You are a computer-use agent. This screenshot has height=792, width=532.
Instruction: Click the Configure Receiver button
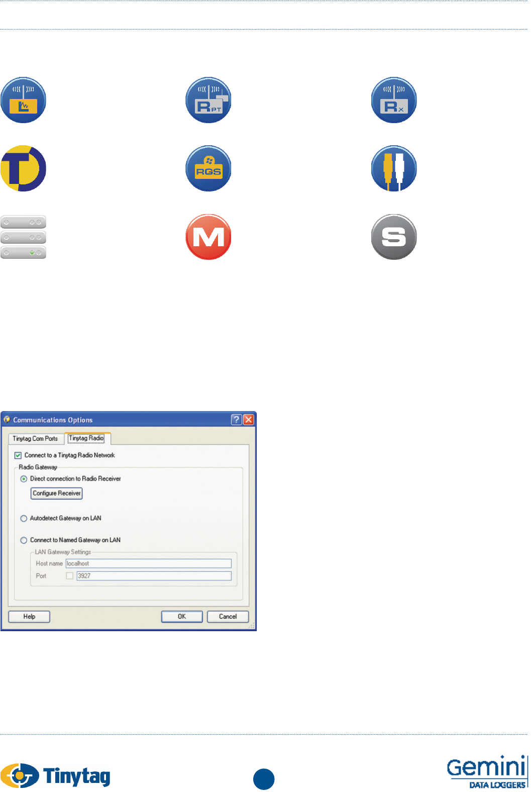(57, 493)
